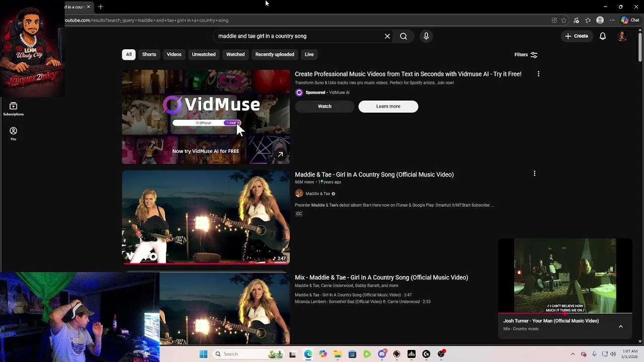This screenshot has width=644, height=362.
Task: Open Discord from the taskbar
Action: 382,354
